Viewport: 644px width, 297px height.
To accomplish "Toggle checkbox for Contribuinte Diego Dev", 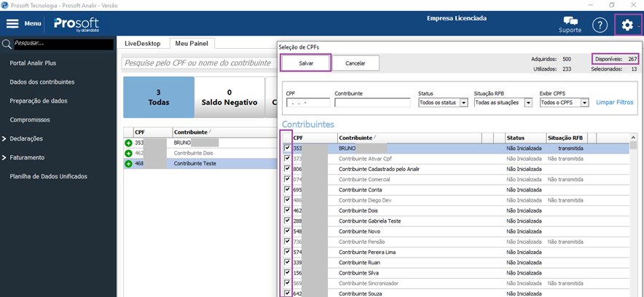I will tap(288, 200).
